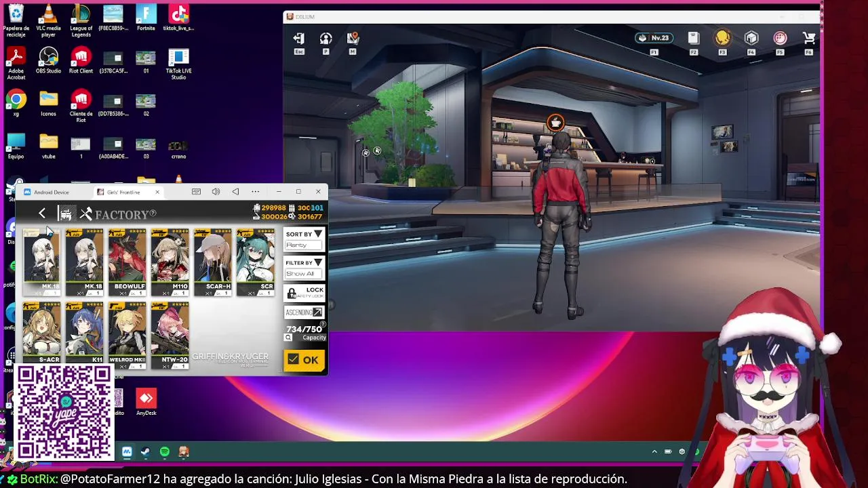Open the F5 pink icon in Exilium
The image size is (868, 488).
point(781,39)
